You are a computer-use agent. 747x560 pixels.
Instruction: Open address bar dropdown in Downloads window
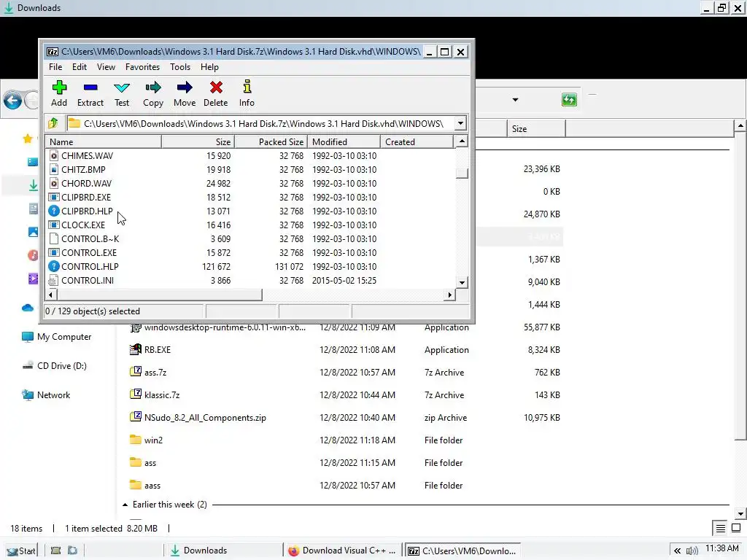[x=515, y=100]
